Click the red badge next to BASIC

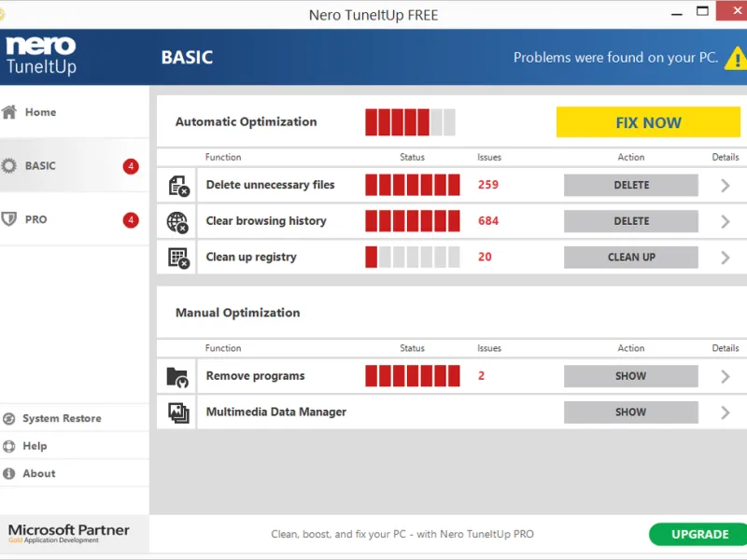tap(131, 166)
